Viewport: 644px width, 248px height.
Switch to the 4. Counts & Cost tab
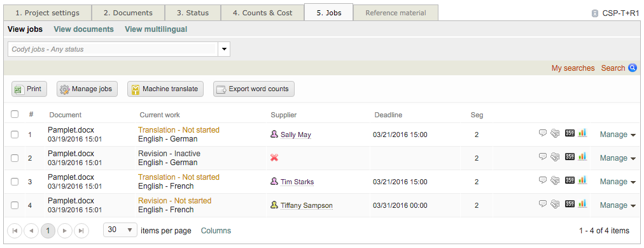pos(262,13)
